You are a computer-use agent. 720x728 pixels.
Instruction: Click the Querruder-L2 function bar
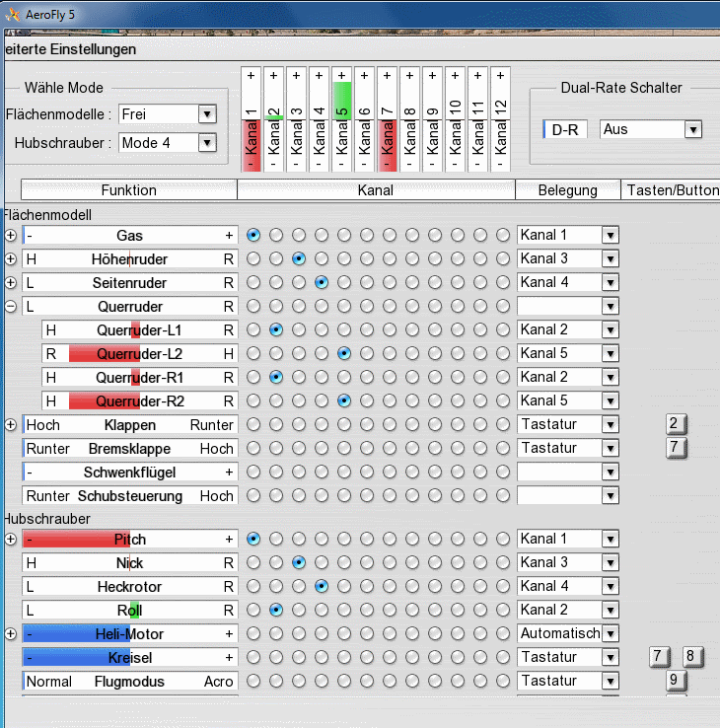click(x=130, y=353)
